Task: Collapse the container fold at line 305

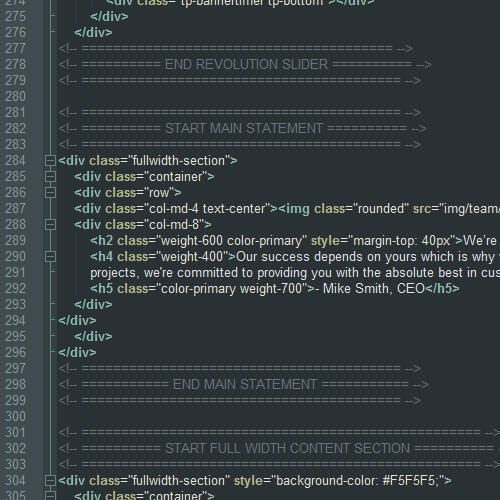Action: point(50,496)
